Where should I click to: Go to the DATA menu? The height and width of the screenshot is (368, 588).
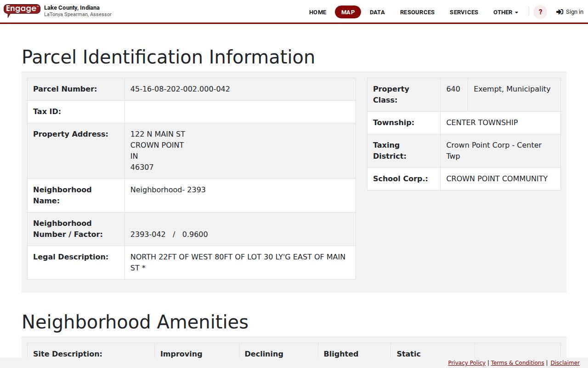click(377, 12)
